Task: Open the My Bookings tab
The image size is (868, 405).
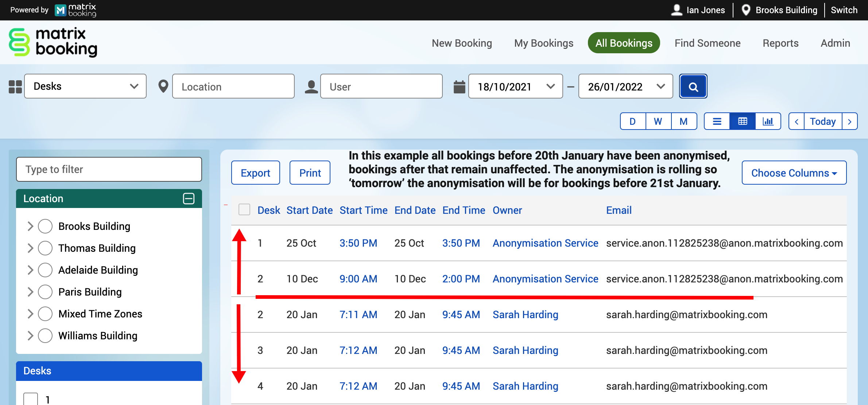Action: tap(543, 43)
